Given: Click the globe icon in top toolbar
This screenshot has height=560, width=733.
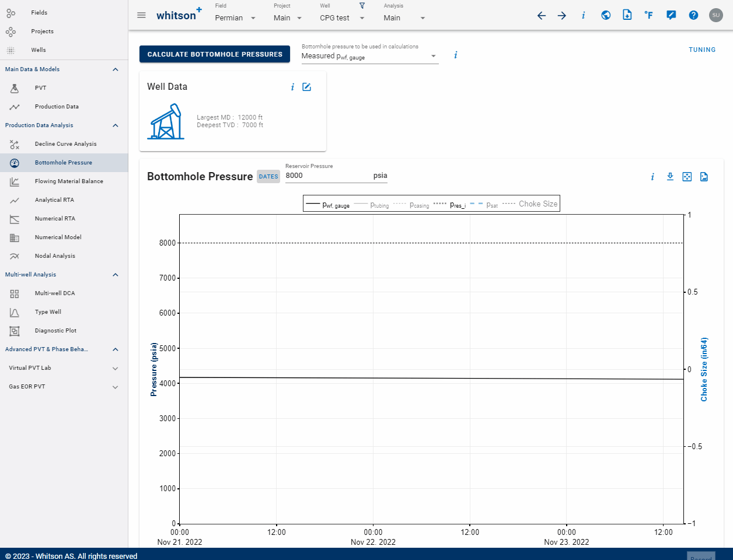Looking at the screenshot, I should pos(606,15).
